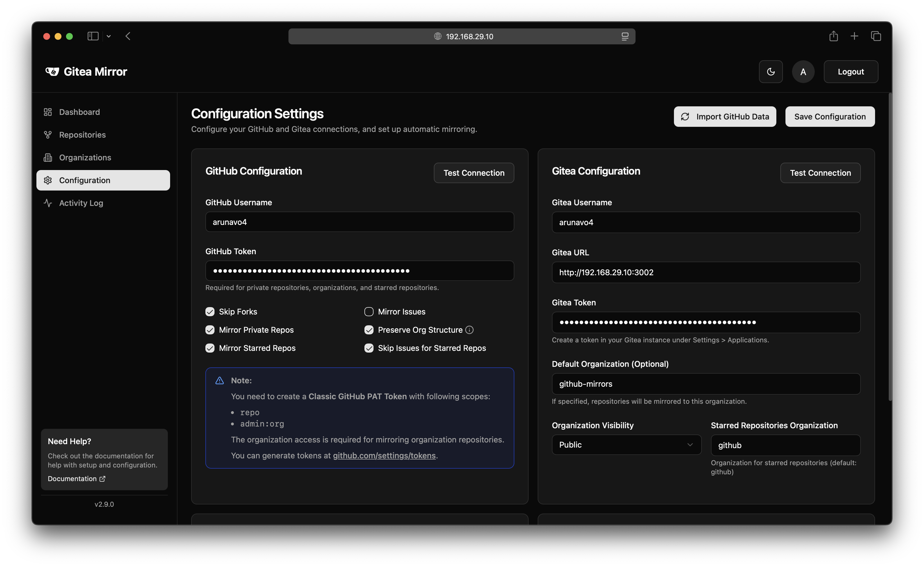Uncheck the Skip Forks checkbox
924x567 pixels.
tap(210, 312)
